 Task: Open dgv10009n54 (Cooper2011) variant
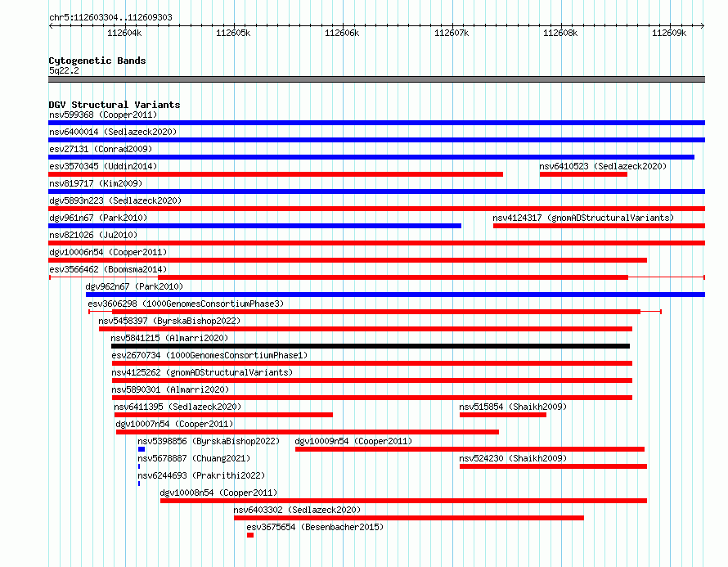[x=353, y=441]
